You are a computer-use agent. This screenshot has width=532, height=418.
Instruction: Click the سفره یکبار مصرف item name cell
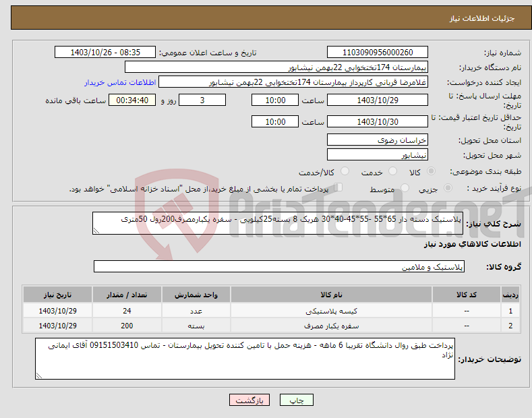coord(331,326)
